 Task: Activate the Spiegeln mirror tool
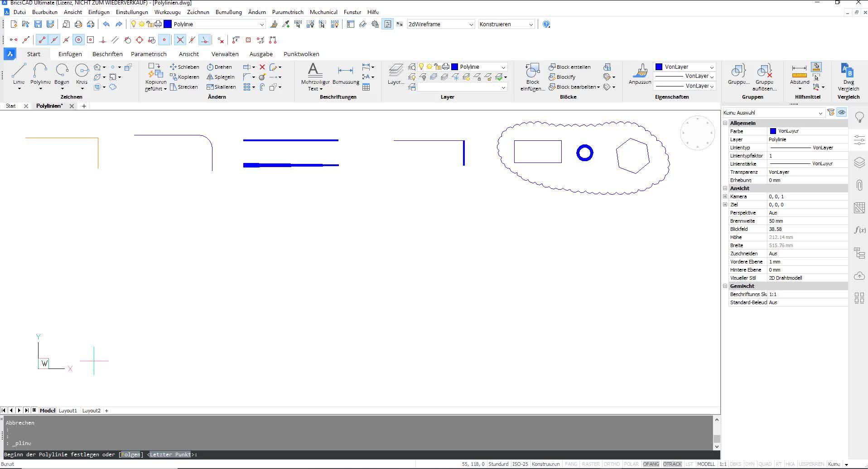[x=221, y=77]
